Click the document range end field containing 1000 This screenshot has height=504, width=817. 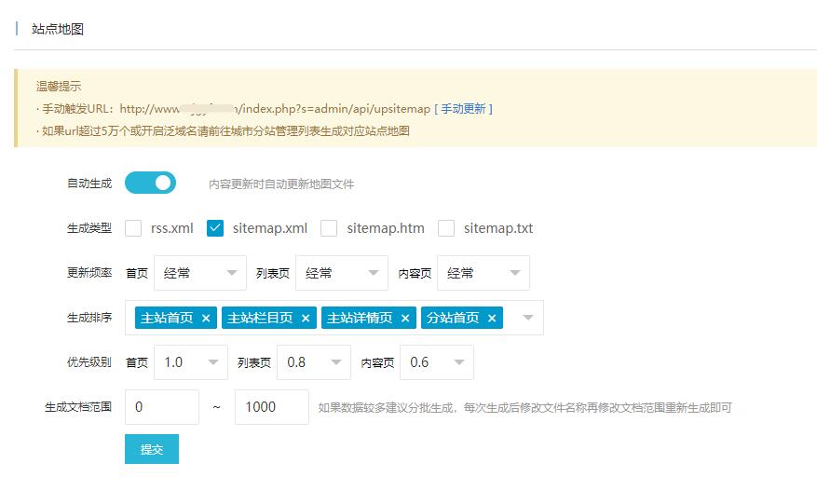tap(271, 407)
